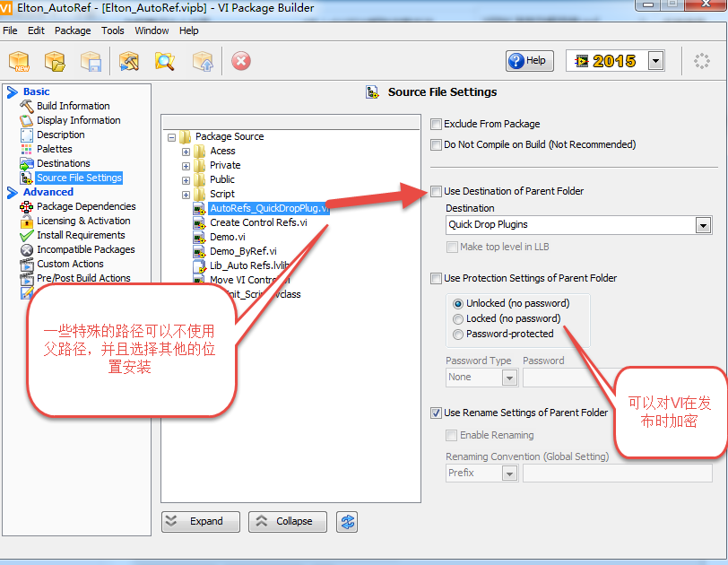Select Demo_ByRef.vi in source tree
Image resolution: width=728 pixels, height=565 pixels.
click(x=243, y=252)
